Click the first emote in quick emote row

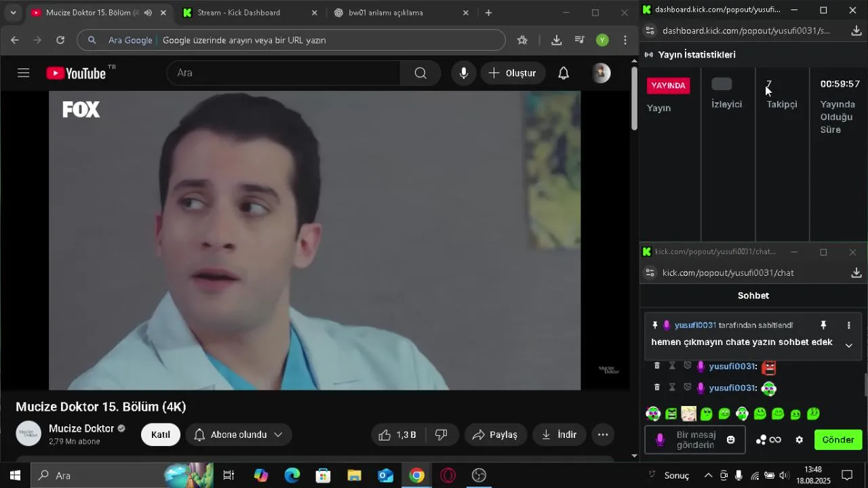[x=653, y=413]
